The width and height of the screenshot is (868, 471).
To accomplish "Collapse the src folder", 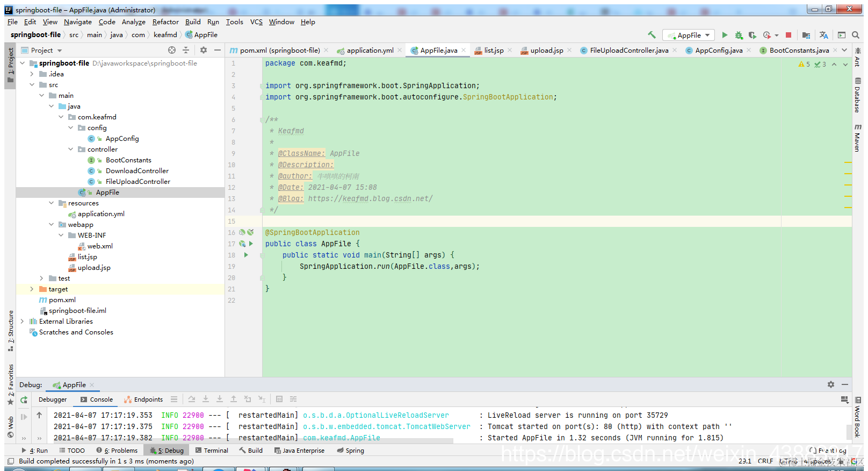I will [32, 84].
